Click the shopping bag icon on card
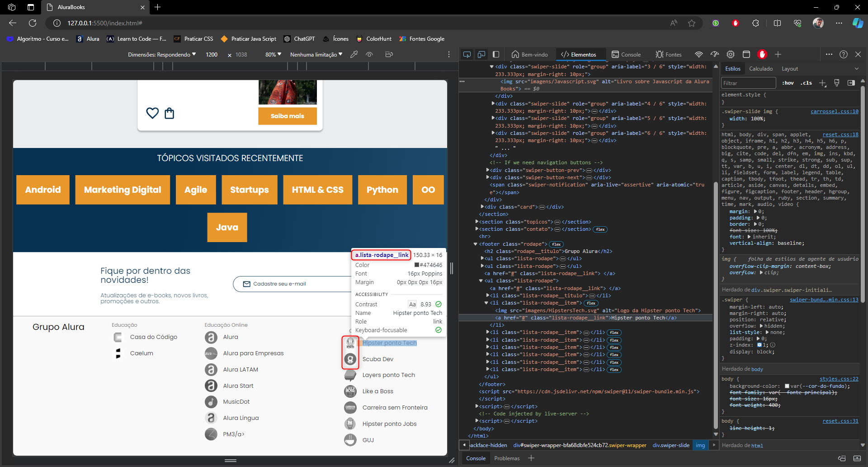 (x=170, y=113)
